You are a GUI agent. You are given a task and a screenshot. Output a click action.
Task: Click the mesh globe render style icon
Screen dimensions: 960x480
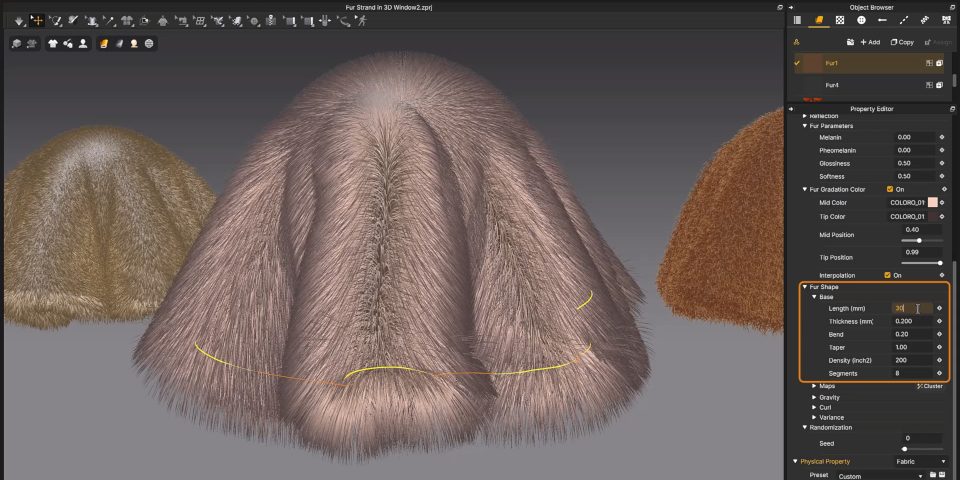pyautogui.click(x=149, y=43)
